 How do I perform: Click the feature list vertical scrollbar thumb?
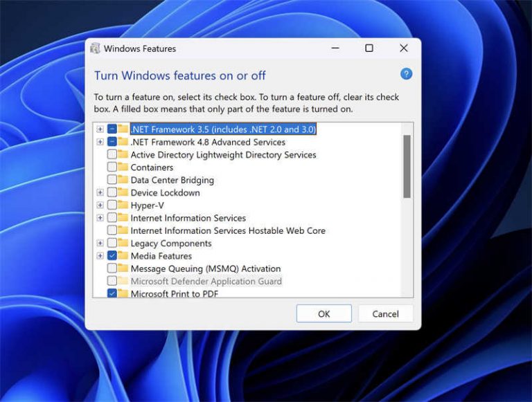click(407, 167)
